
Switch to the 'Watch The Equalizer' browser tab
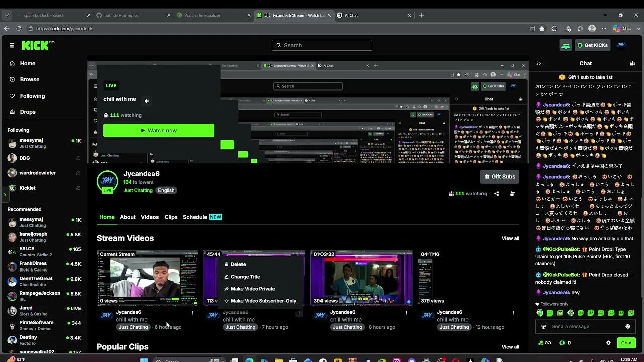pos(213,15)
